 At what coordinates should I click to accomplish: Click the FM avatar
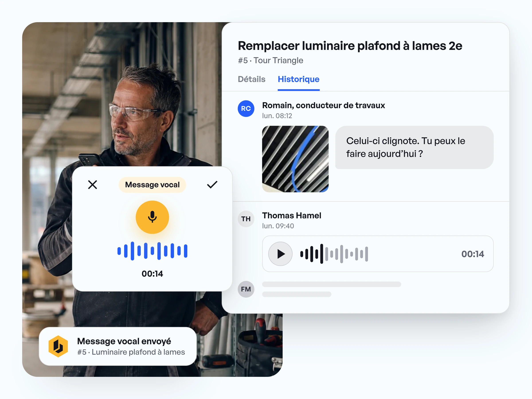246,289
